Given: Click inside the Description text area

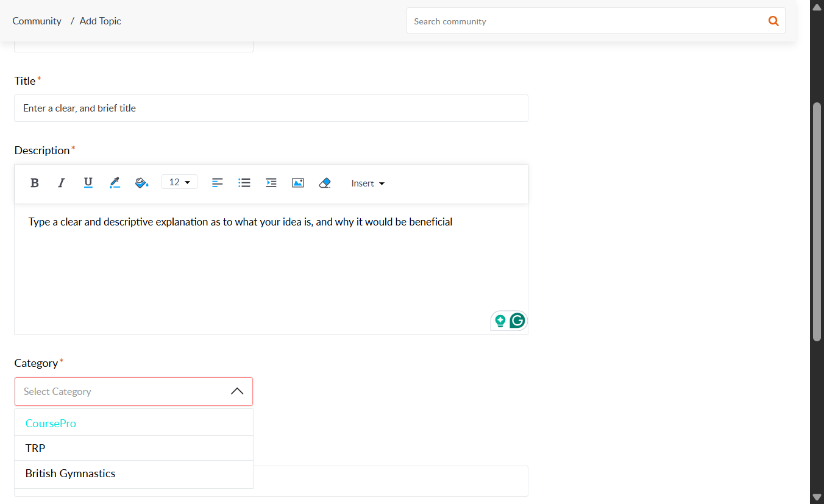Looking at the screenshot, I should [271, 269].
